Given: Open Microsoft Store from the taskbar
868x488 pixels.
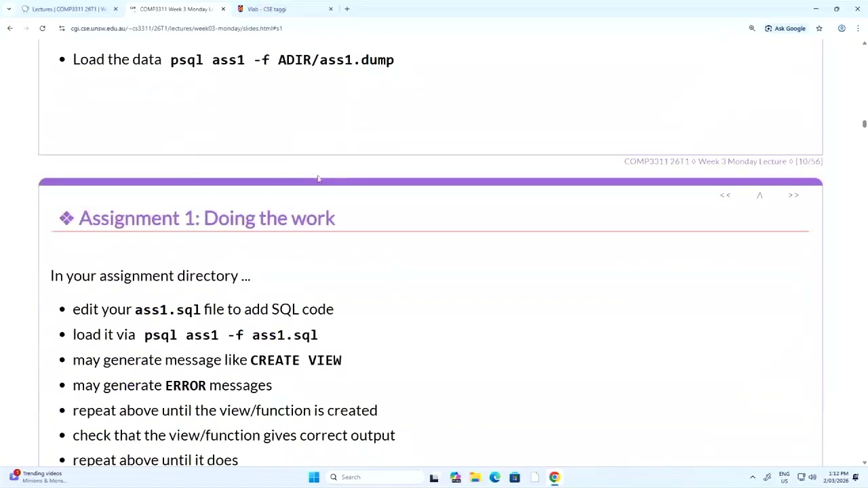Looking at the screenshot, I should click(515, 477).
